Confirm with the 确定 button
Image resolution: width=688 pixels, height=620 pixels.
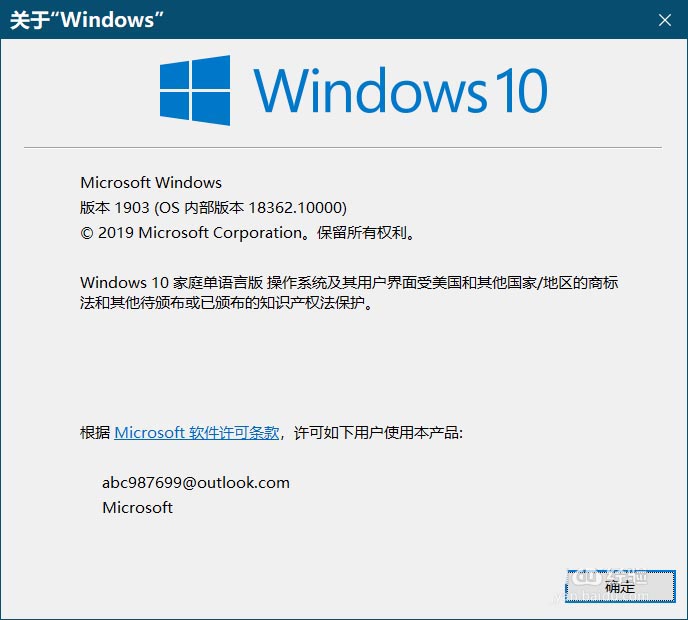click(x=620, y=586)
